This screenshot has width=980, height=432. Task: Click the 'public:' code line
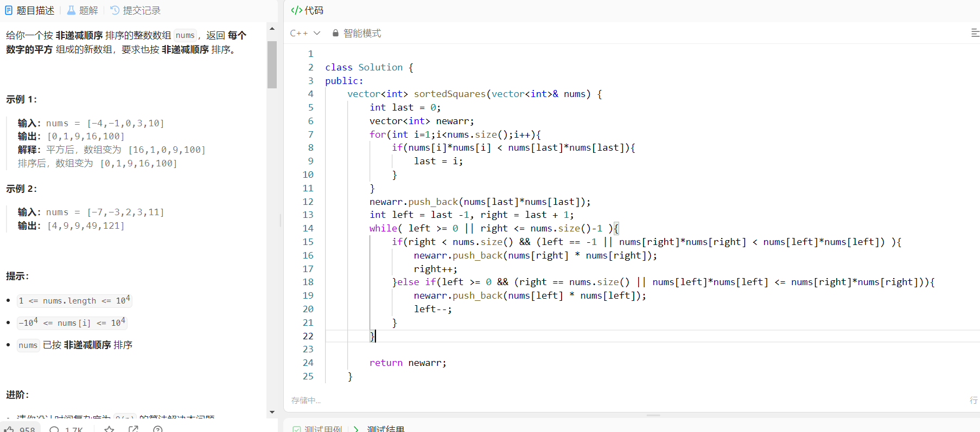pos(344,81)
